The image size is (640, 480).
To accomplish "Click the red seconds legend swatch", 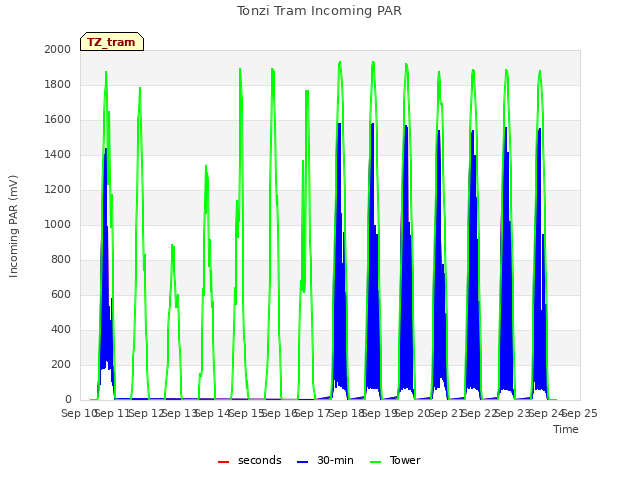I will [223, 462].
